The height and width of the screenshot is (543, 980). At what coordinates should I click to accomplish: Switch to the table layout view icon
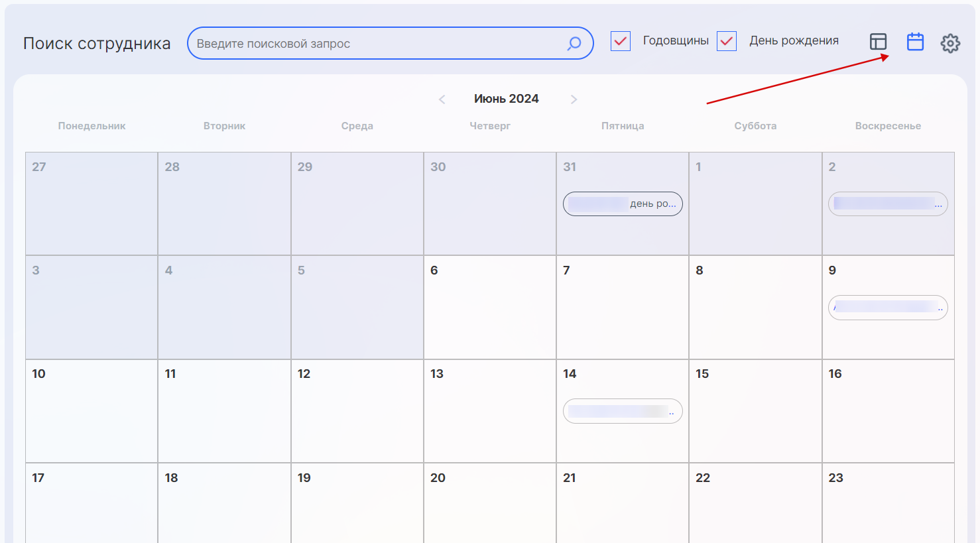click(878, 42)
